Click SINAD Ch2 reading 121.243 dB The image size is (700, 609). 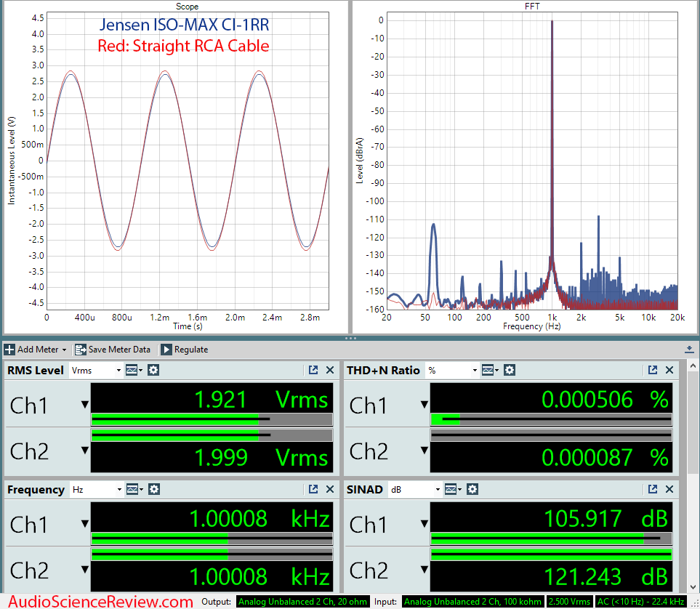pos(606,577)
